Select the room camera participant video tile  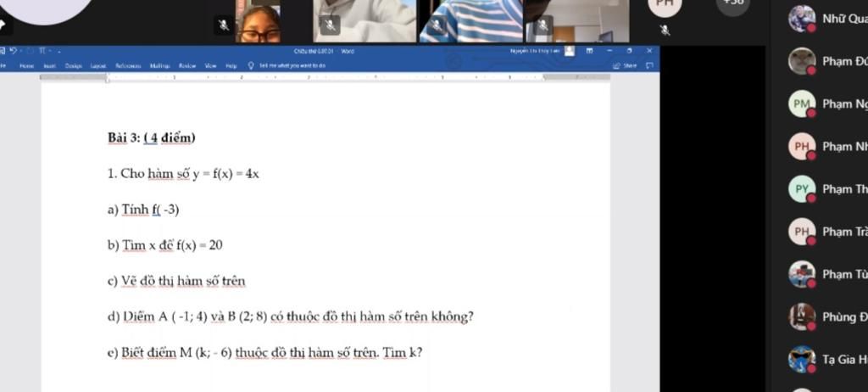click(577, 21)
